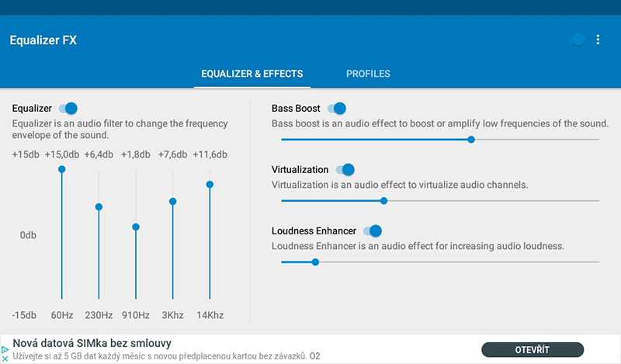Click the Loudness Enhancer slider handle
The height and width of the screenshot is (364, 621).
pos(315,262)
